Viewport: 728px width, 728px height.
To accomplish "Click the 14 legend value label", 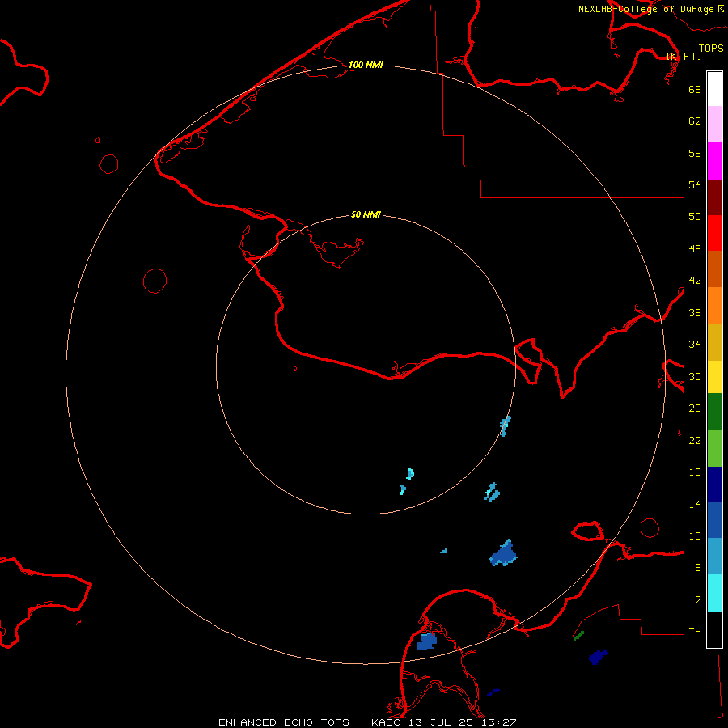I will 695,504.
